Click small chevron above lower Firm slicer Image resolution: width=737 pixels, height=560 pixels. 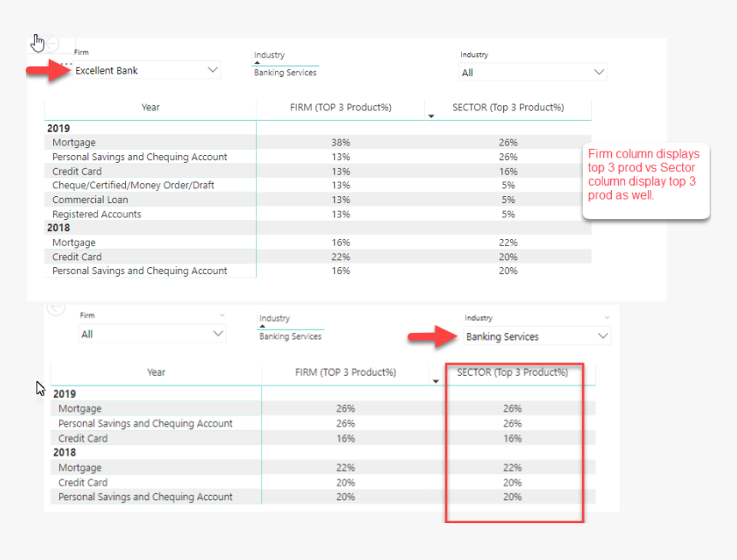(x=222, y=315)
